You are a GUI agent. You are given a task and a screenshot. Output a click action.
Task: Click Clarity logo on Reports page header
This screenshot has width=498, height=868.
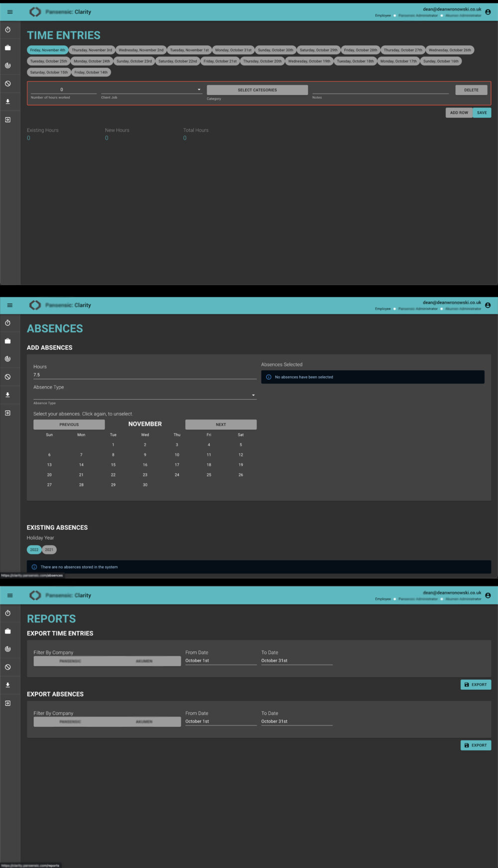click(35, 595)
